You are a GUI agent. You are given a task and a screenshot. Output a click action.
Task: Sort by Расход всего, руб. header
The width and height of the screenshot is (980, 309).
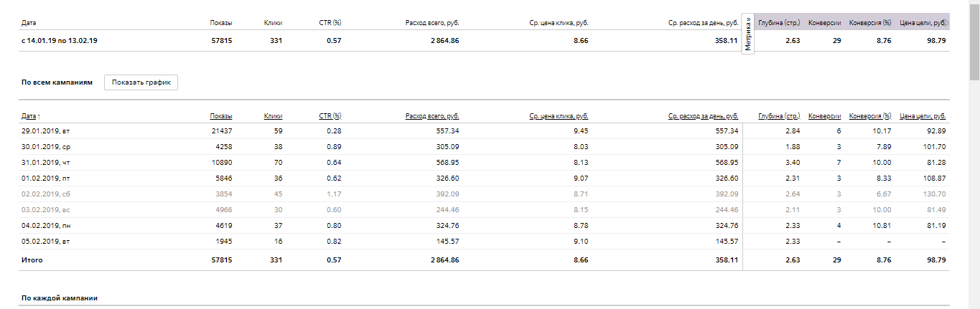click(x=432, y=116)
